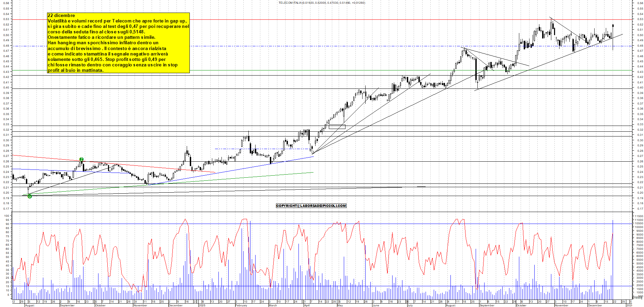The width and height of the screenshot is (644, 307).
Task: Select the green circled marker labeled 0
Action: (x=30, y=197)
